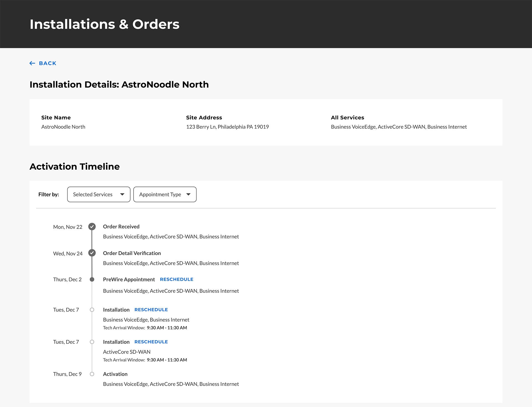Click the 'Installation Details: AstroNoodle North' heading

119,84
